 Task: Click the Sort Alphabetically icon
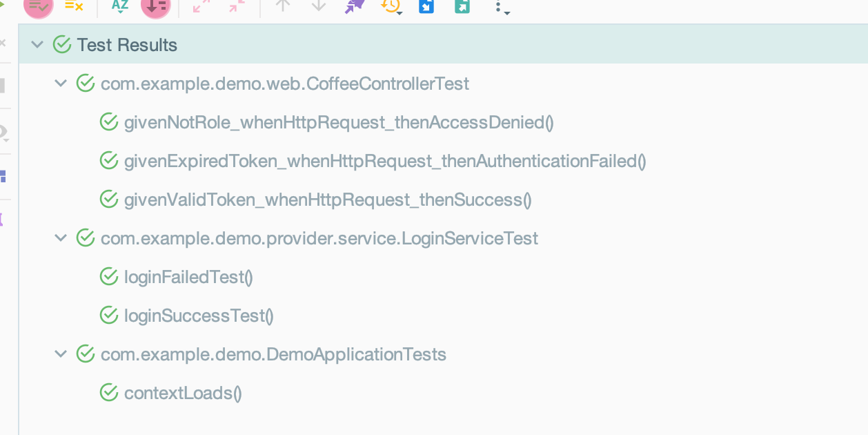point(120,6)
